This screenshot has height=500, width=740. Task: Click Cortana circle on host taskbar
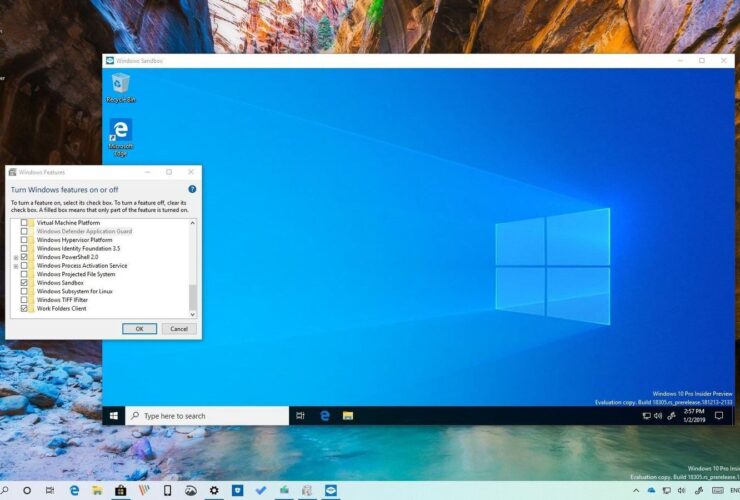(x=27, y=491)
